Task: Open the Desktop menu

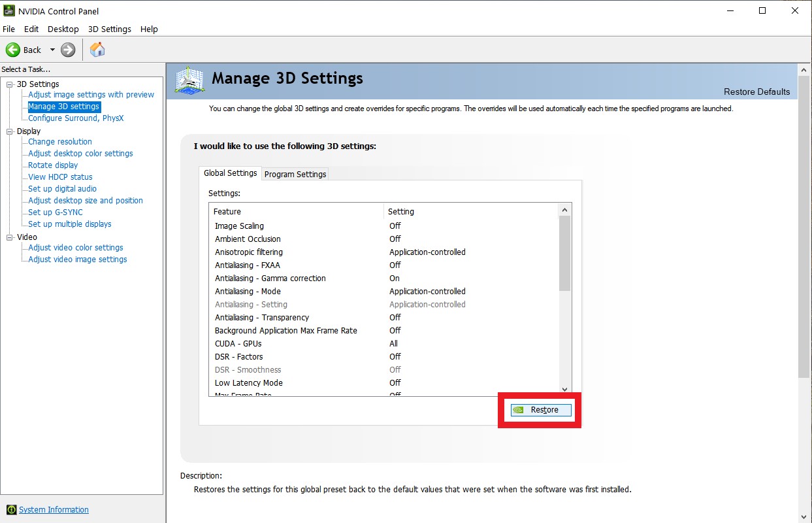Action: pos(63,29)
